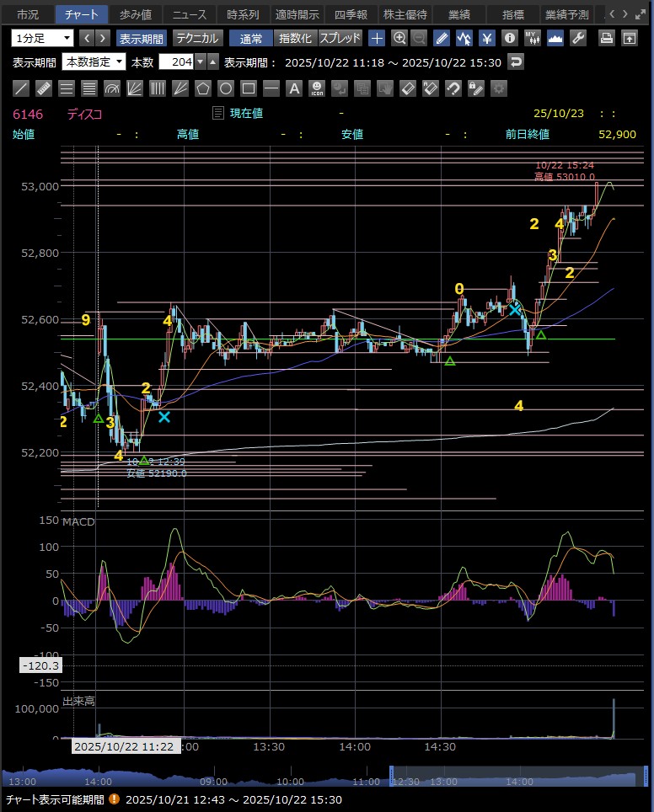The height and width of the screenshot is (812, 654).
Task: Click the zoom in magnifier icon
Action: (x=399, y=38)
